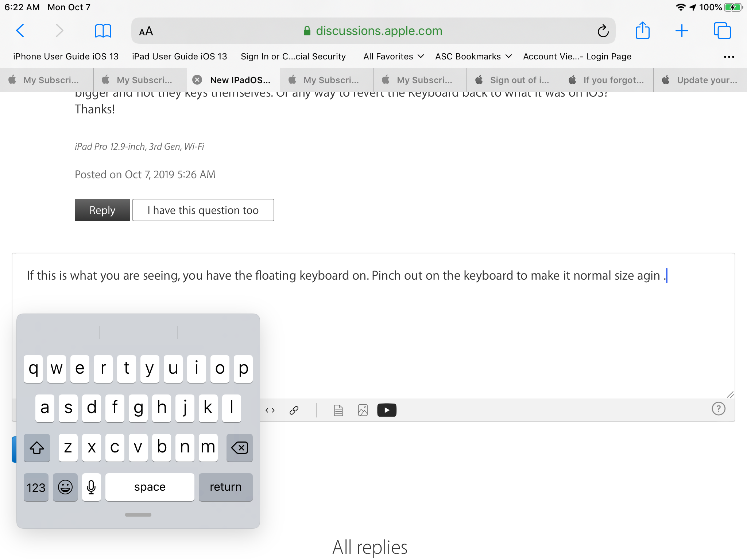Switch to the Sign out of i... tab
This screenshot has width=747, height=560.
(513, 80)
